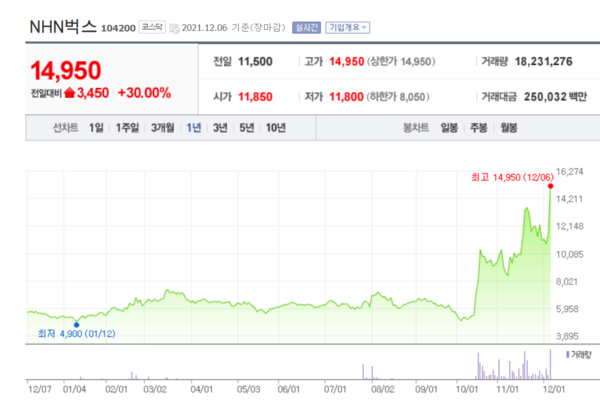Image resolution: width=600 pixels, height=406 pixels.
Task: Click the 최저 4,900 (01/12) label
Action: (77, 334)
